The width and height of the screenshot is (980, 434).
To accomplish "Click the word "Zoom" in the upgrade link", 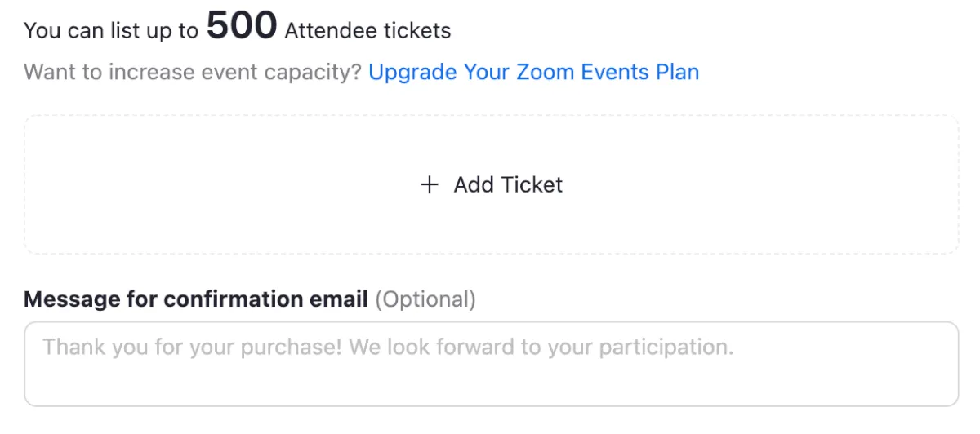I will 545,72.
